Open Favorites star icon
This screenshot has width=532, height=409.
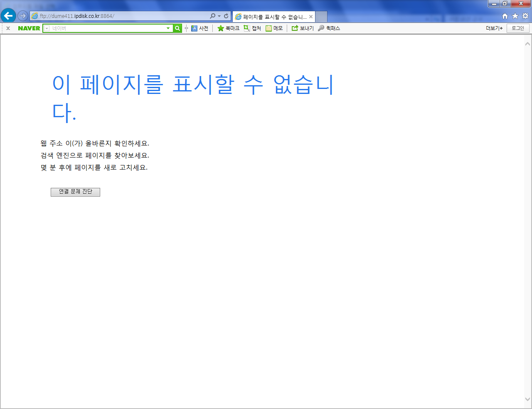pyautogui.click(x=515, y=16)
